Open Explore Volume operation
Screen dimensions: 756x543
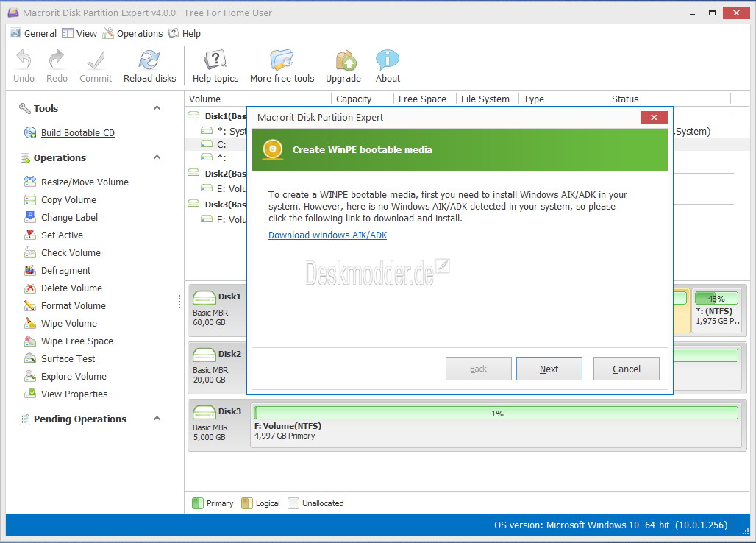[74, 376]
